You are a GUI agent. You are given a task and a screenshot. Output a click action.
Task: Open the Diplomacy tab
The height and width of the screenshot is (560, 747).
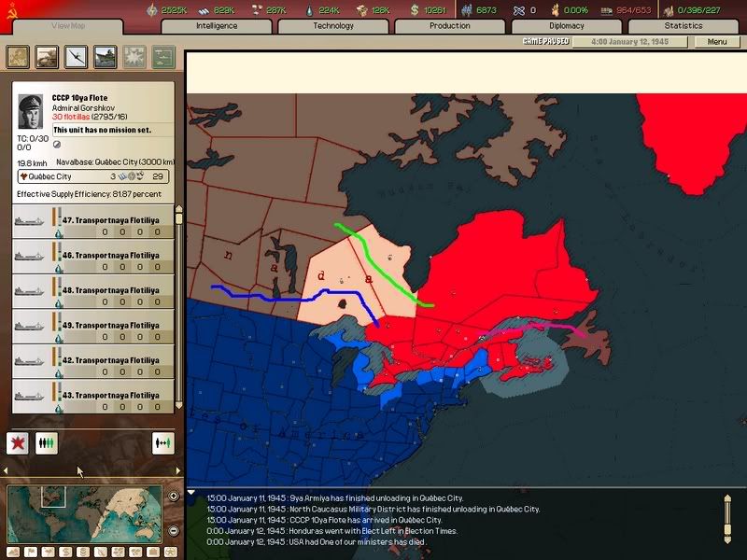click(567, 26)
